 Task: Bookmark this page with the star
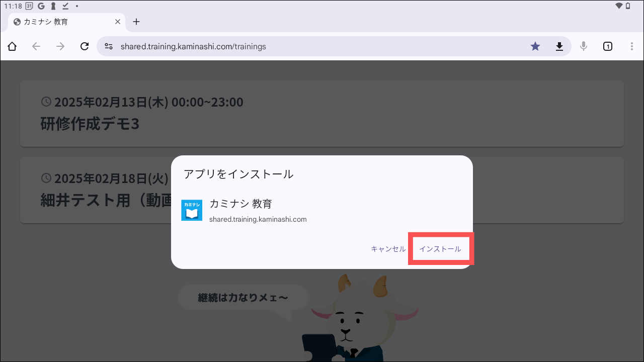pyautogui.click(x=535, y=47)
